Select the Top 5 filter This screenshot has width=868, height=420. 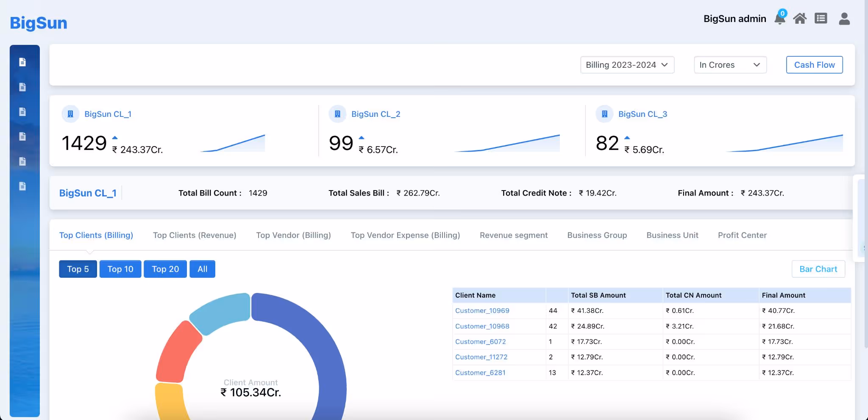click(x=78, y=269)
